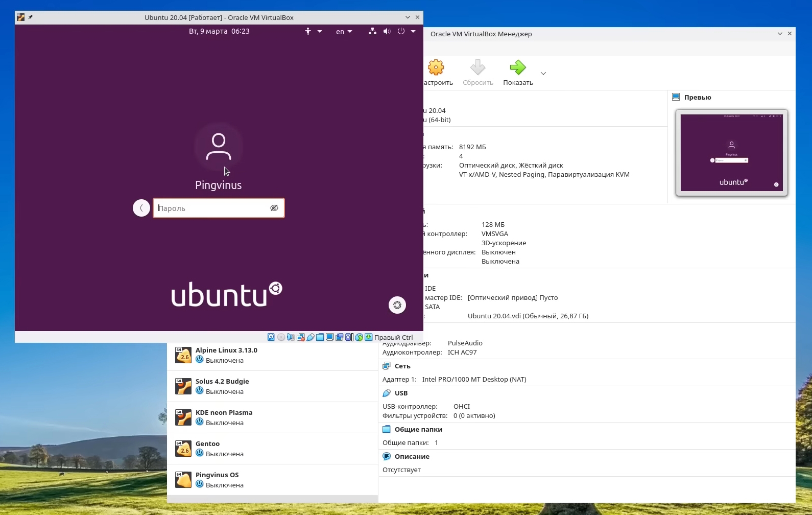
Task: Click the Превью panel heading
Action: coord(698,98)
